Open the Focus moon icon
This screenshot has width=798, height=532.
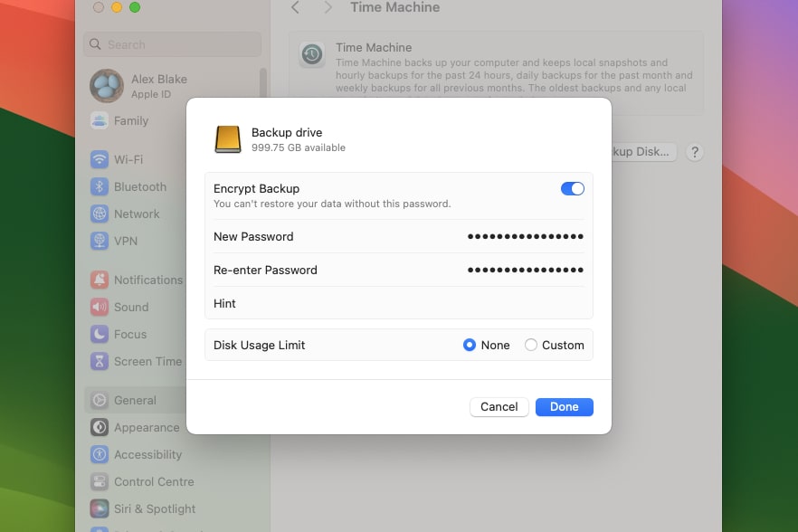pyautogui.click(x=100, y=334)
